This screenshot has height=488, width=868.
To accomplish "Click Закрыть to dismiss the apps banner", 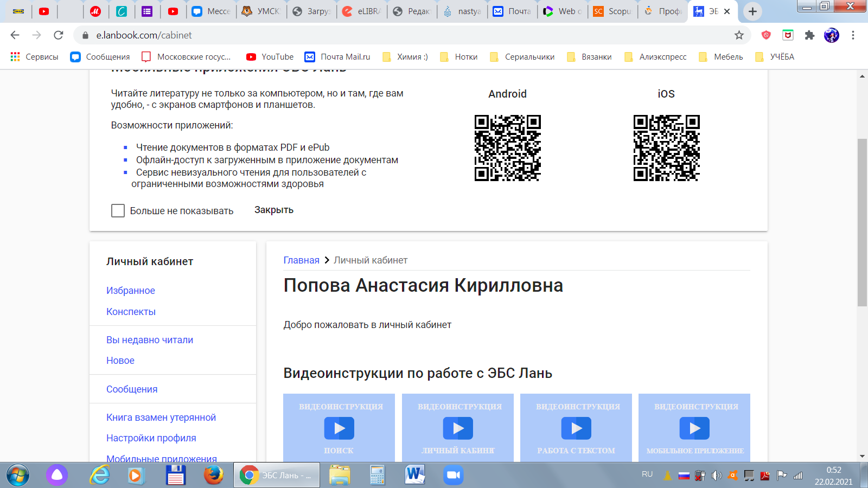I will coord(274,210).
